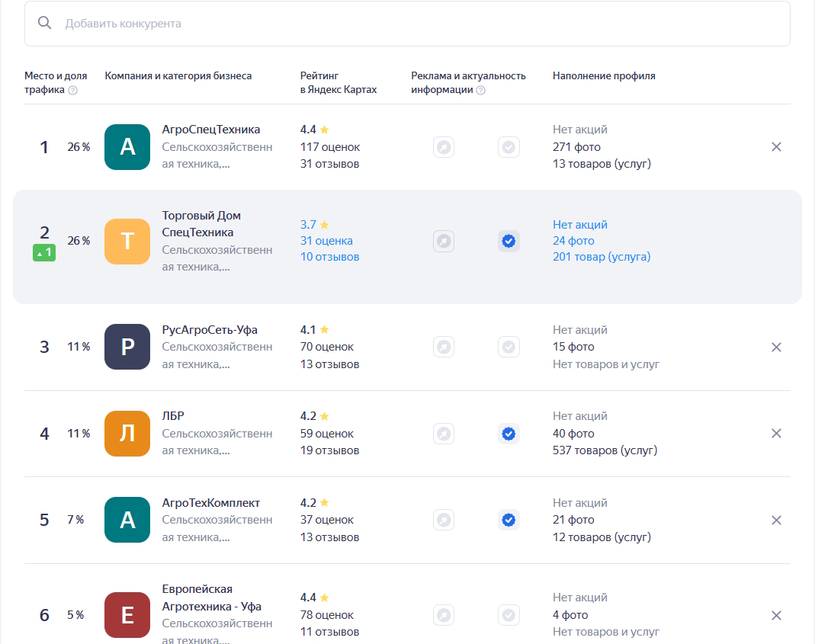Focus the 'Добавить конкурента' search field

point(407,24)
